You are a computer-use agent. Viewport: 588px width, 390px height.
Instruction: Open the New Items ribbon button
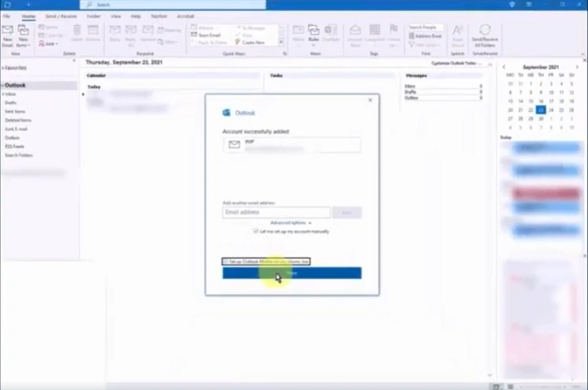[x=23, y=33]
